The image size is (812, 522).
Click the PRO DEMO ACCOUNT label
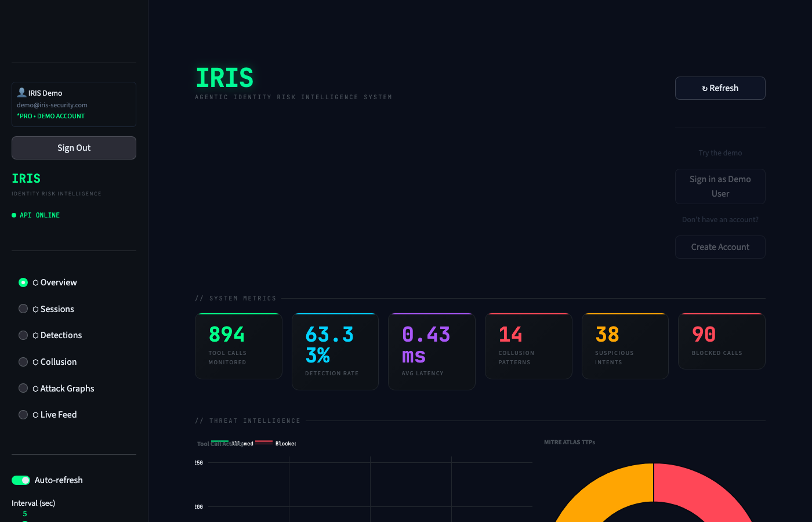coord(50,116)
